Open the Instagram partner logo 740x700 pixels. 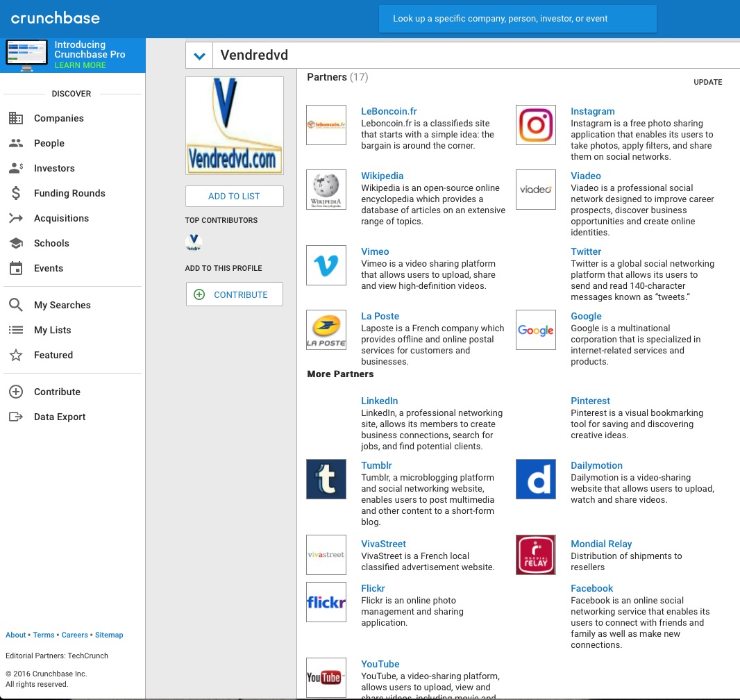click(x=535, y=125)
